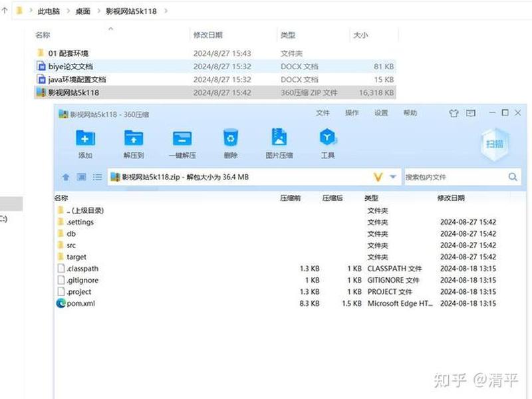Sort the archive list by the 类型 column
This screenshot has height=399, width=532.
coord(372,198)
